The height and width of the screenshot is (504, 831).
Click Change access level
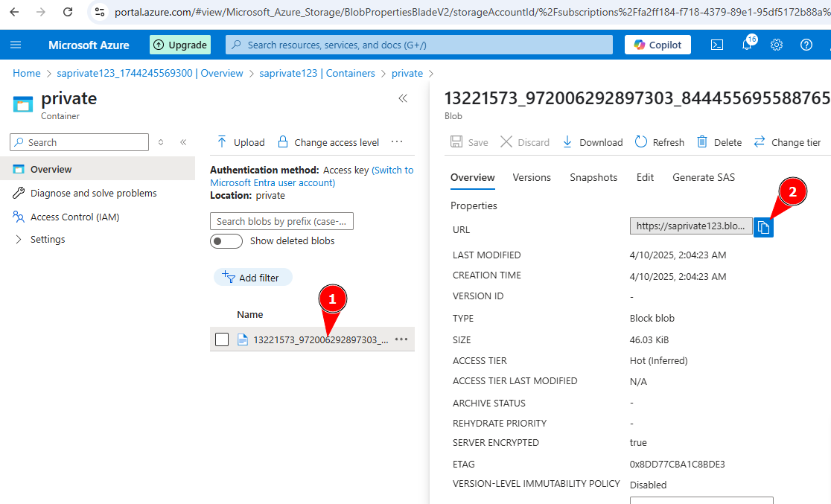pyautogui.click(x=328, y=142)
